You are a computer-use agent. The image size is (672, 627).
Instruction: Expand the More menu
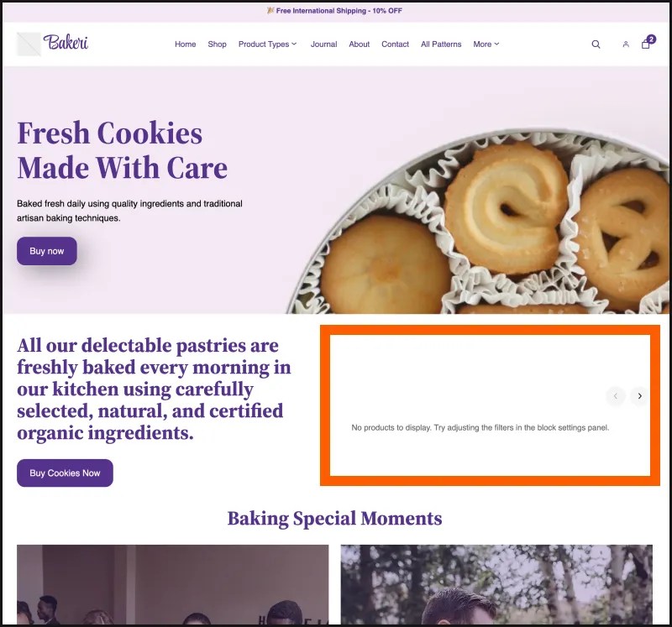(x=486, y=44)
